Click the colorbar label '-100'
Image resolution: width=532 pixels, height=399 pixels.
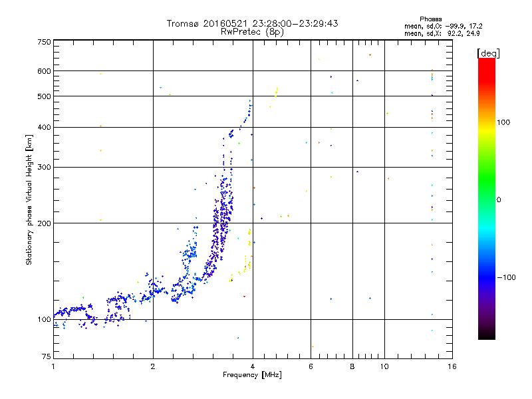tap(506, 277)
